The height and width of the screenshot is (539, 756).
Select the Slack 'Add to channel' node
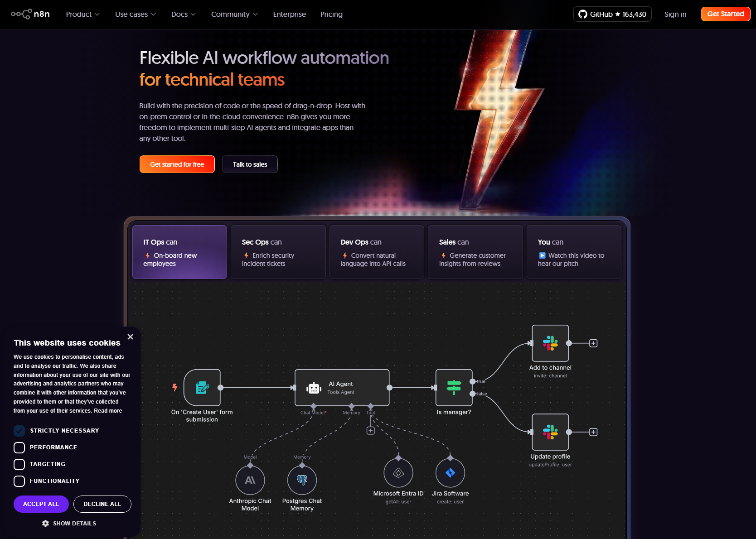pos(550,343)
